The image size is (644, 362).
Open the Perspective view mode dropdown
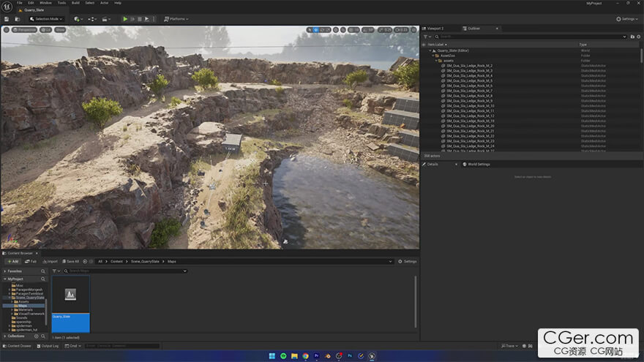point(25,30)
